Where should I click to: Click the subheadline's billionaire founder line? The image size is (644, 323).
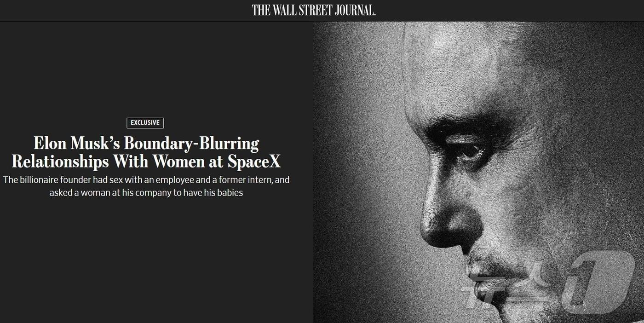tap(146, 180)
